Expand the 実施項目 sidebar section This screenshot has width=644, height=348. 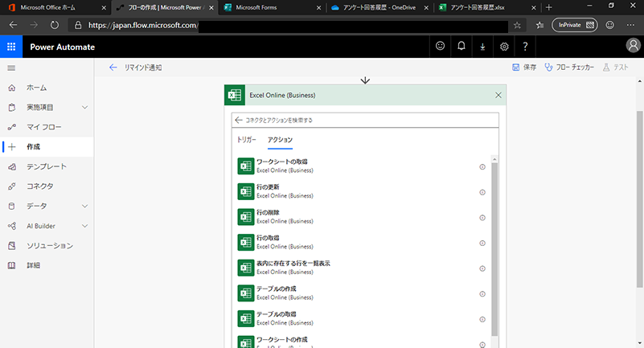click(84, 108)
